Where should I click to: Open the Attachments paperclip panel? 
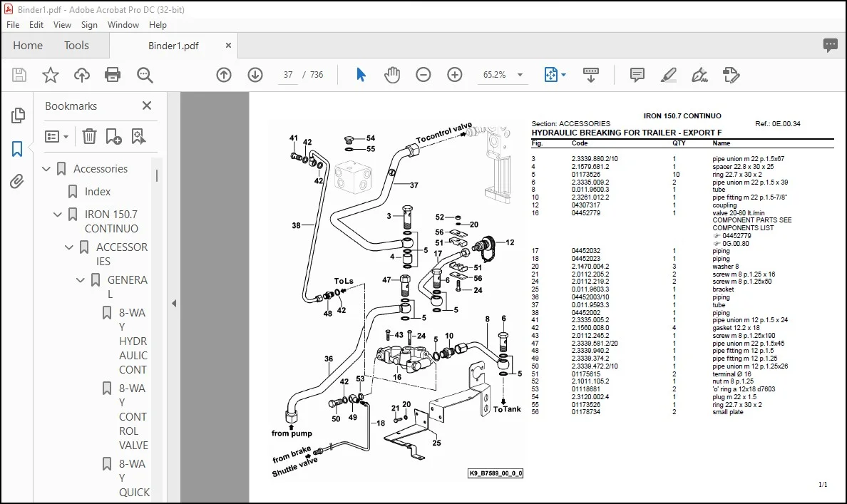(17, 182)
